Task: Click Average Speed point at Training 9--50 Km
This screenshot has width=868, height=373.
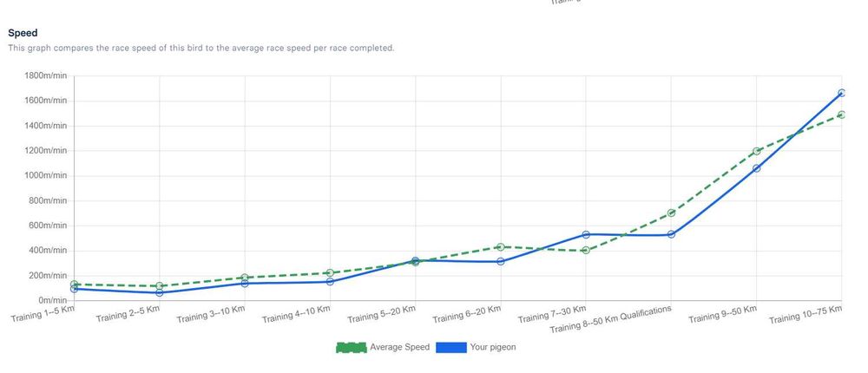Action: pos(757,151)
